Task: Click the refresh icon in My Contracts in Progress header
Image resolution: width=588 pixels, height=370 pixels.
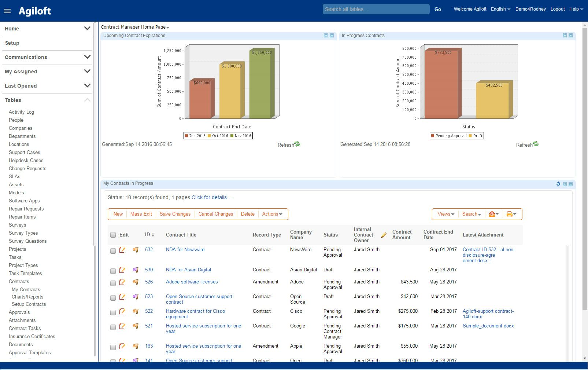Action: coord(558,183)
